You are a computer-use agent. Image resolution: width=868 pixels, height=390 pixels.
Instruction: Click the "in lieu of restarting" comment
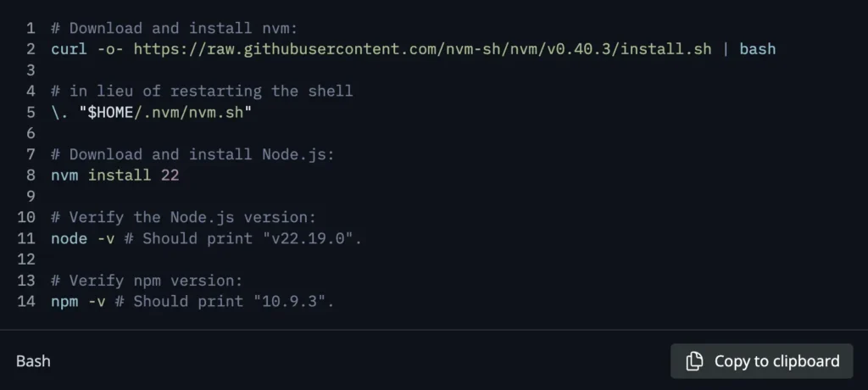(x=202, y=91)
